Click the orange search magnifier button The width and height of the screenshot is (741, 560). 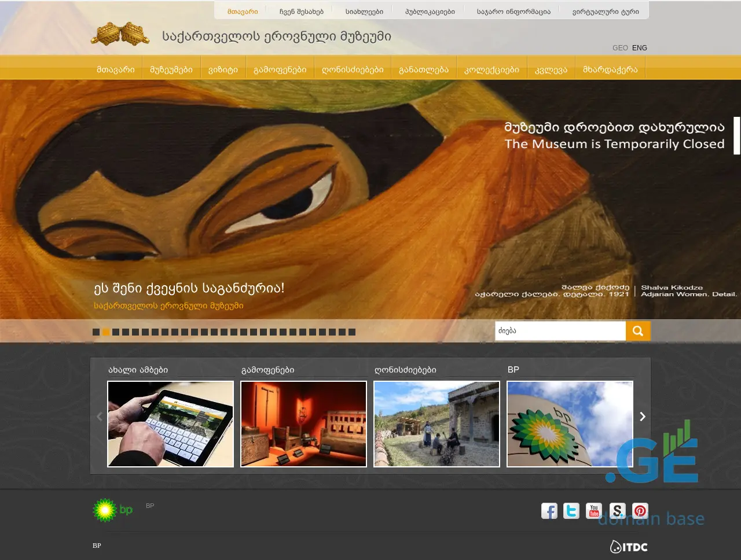(638, 331)
